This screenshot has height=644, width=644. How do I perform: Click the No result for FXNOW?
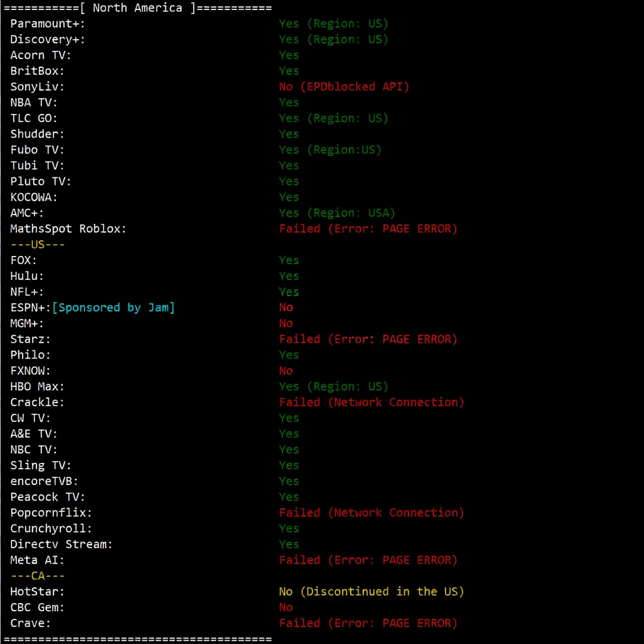[286, 371]
